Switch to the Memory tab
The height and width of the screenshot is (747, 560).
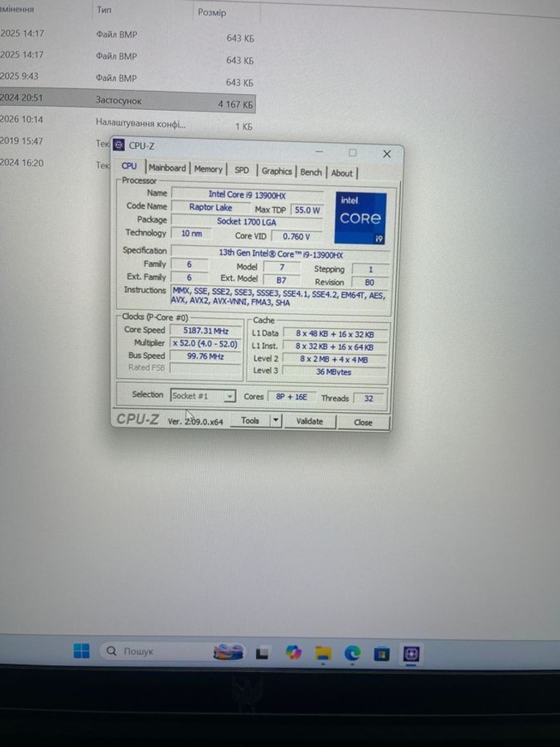pyautogui.click(x=208, y=169)
